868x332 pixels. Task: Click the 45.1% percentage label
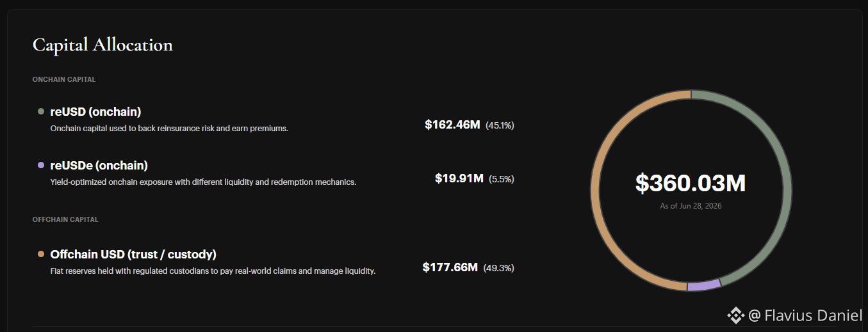click(x=500, y=125)
